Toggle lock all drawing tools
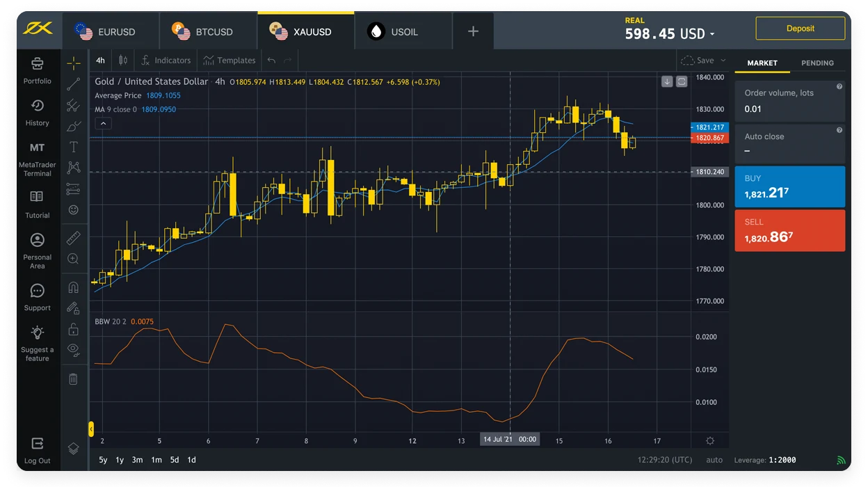The height and width of the screenshot is (487, 868). (x=73, y=329)
